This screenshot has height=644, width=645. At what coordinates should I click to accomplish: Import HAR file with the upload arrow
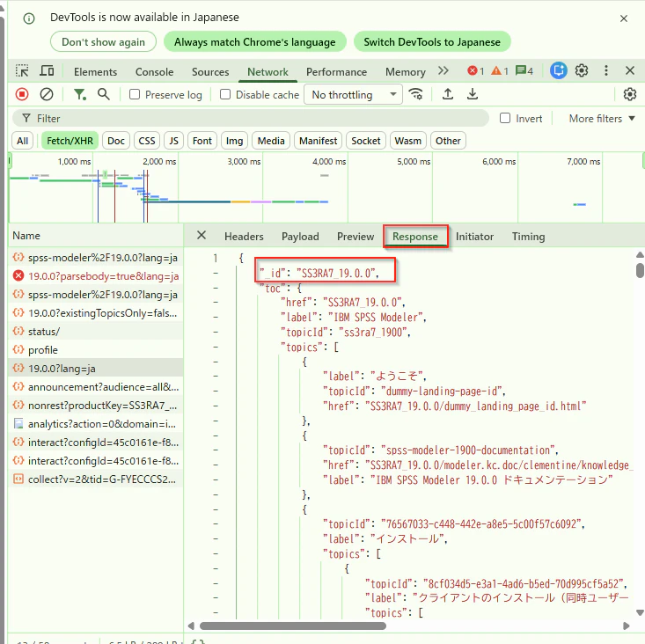(x=448, y=94)
